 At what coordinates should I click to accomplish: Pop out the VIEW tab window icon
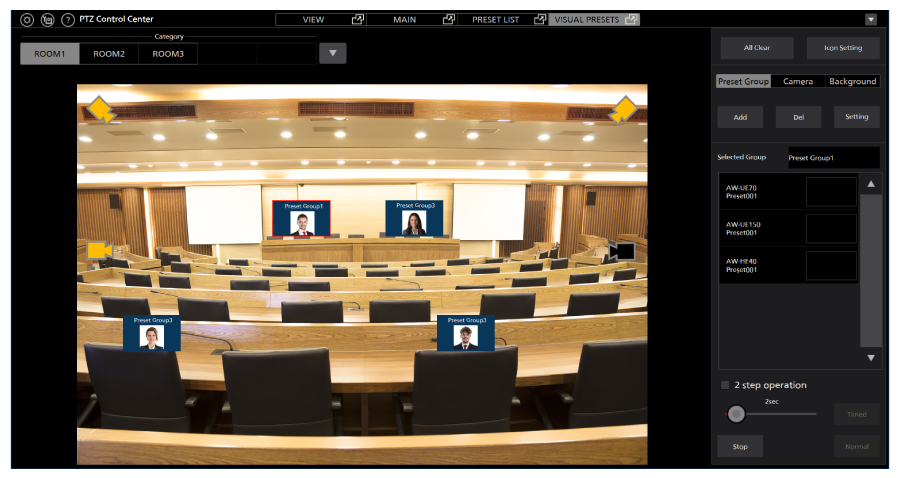(x=358, y=19)
